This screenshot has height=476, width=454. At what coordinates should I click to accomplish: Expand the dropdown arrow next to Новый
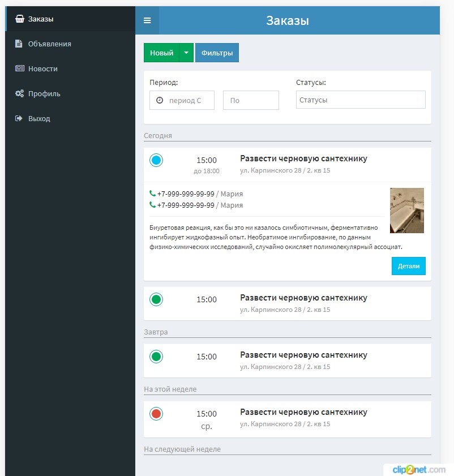pos(186,53)
